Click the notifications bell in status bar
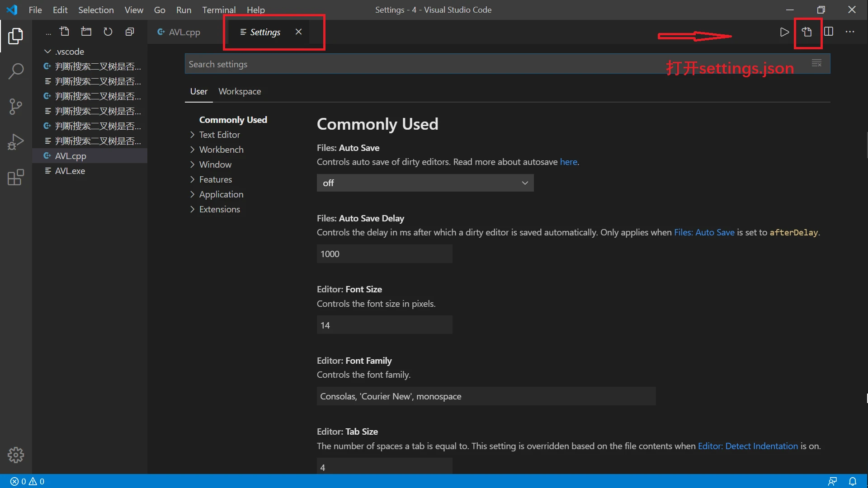This screenshot has height=488, width=868. coord(853,481)
